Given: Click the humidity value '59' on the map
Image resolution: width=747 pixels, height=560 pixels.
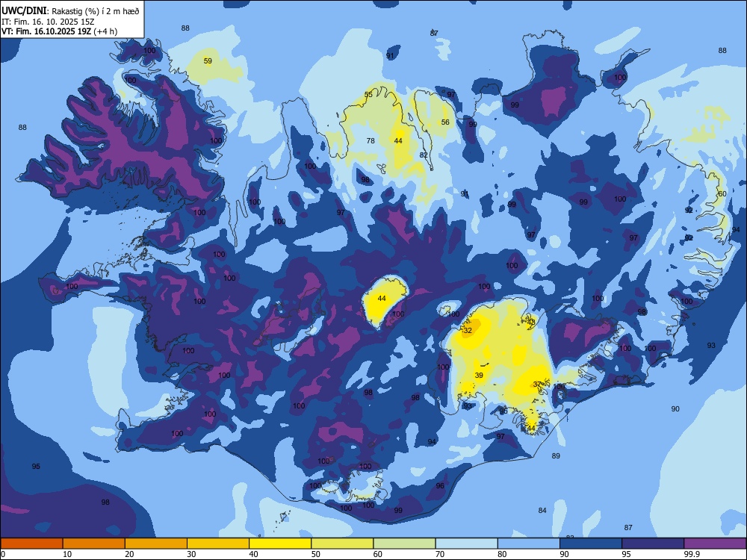Looking at the screenshot, I should pos(208,61).
